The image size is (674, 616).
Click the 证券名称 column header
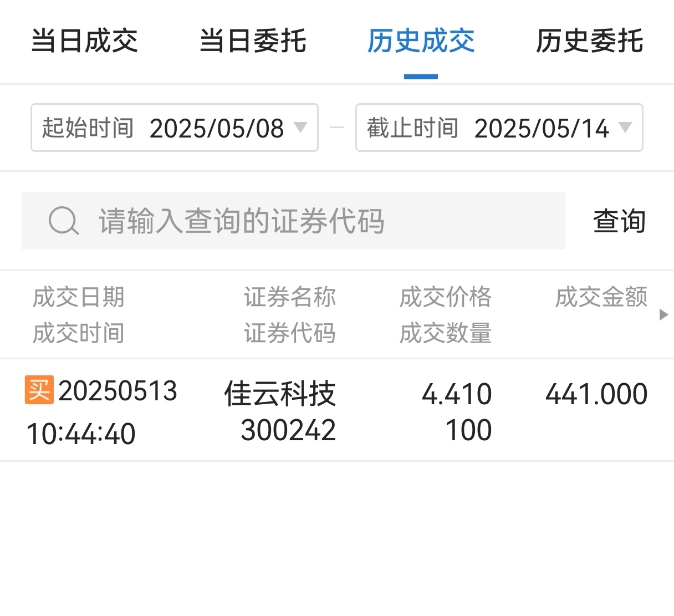(290, 297)
